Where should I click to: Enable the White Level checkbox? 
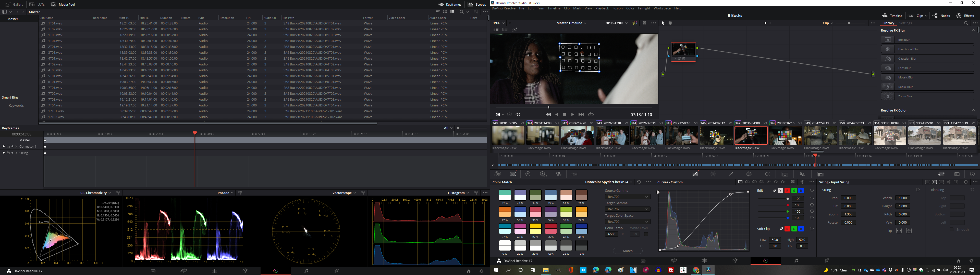[x=646, y=234]
